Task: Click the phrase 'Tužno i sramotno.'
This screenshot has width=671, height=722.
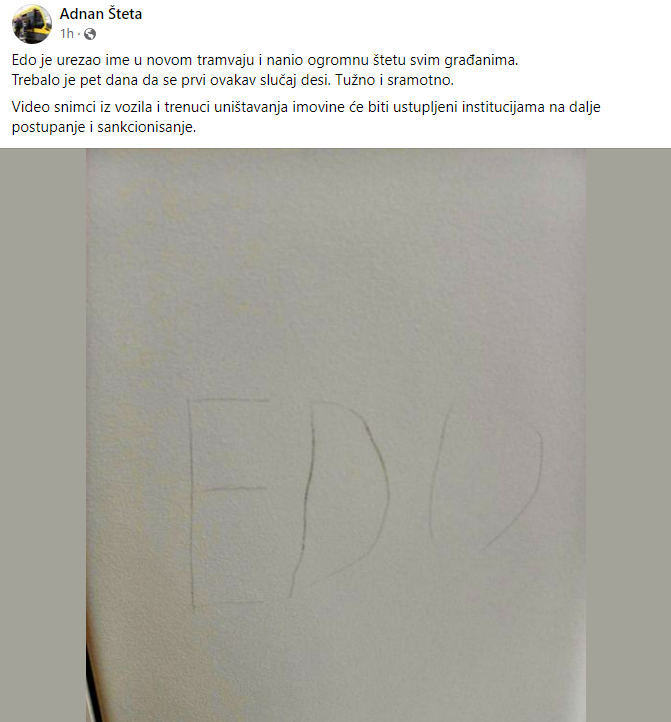Action: pyautogui.click(x=395, y=80)
